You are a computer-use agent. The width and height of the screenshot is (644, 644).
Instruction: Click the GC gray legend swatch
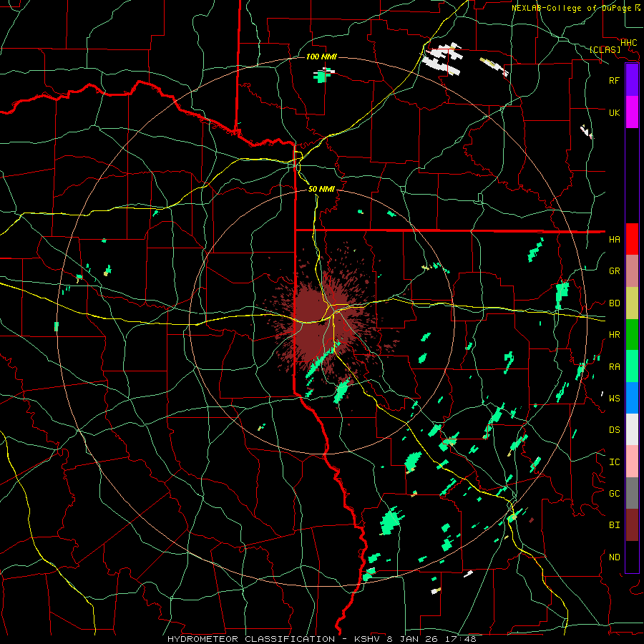coord(632,493)
